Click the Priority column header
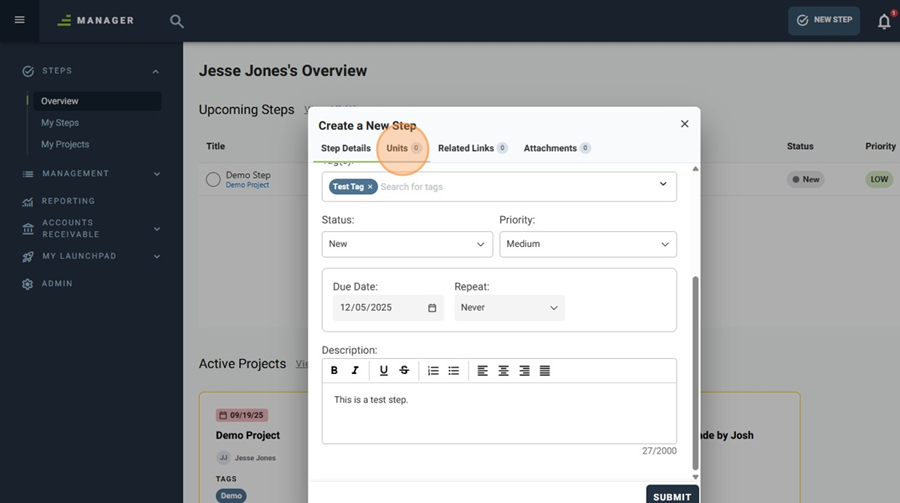This screenshot has height=503, width=900. [880, 146]
